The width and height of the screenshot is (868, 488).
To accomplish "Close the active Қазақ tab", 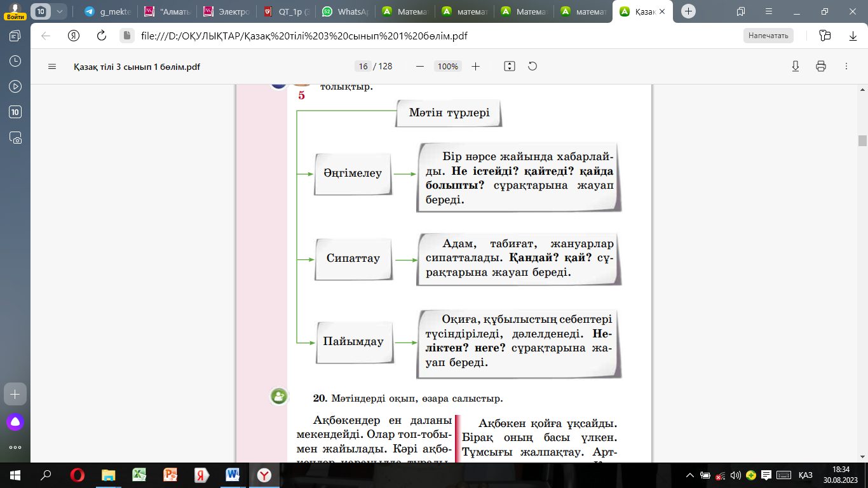I will click(663, 11).
